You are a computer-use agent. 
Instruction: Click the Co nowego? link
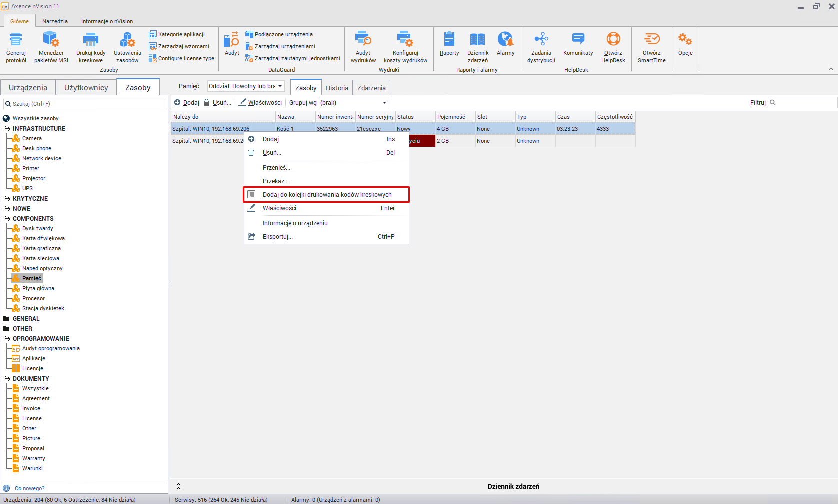[x=29, y=488]
